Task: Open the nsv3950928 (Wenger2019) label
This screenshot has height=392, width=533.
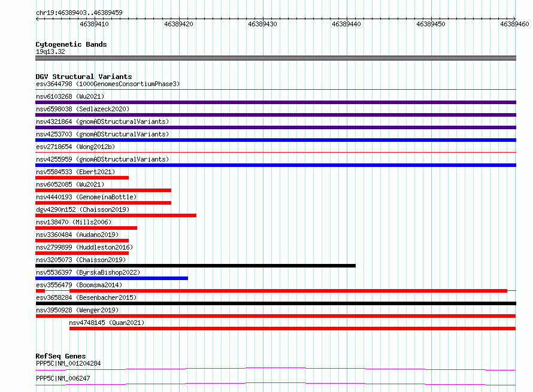Action: click(x=77, y=310)
